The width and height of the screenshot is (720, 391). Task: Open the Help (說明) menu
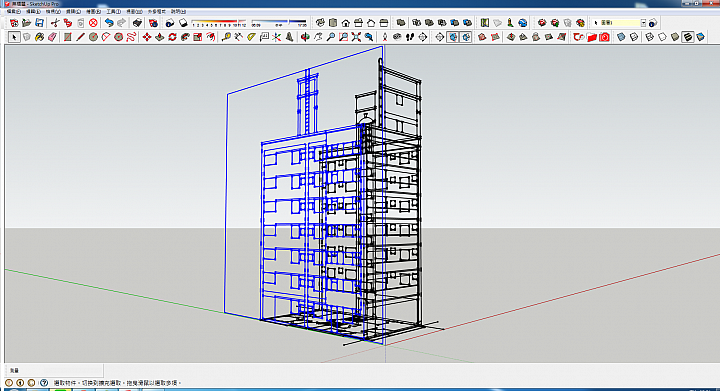[178, 11]
